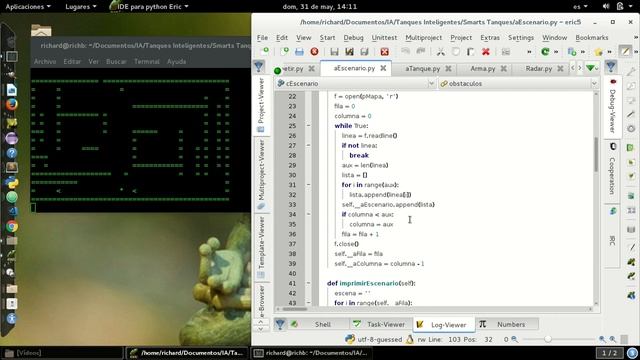Open the obstaculos member dropdown
640x360 pixels.
[518, 83]
